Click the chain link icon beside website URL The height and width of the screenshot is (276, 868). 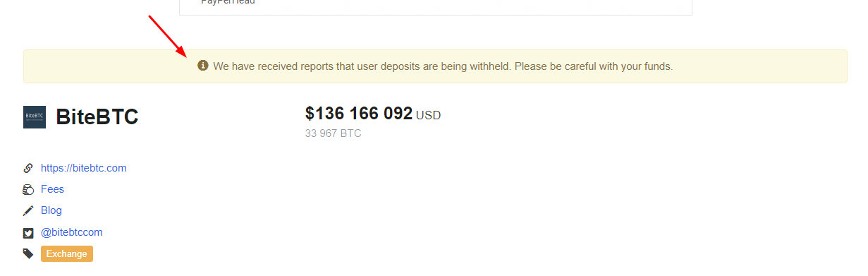click(x=28, y=168)
